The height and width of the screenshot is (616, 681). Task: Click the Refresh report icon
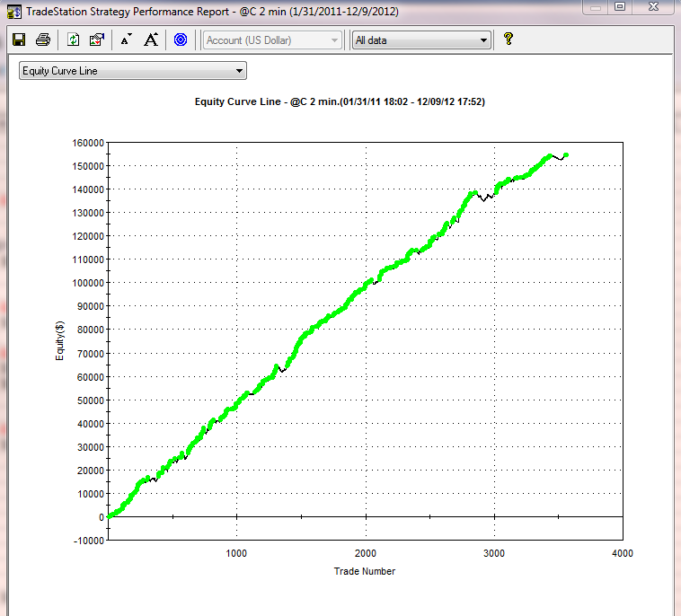(x=73, y=40)
